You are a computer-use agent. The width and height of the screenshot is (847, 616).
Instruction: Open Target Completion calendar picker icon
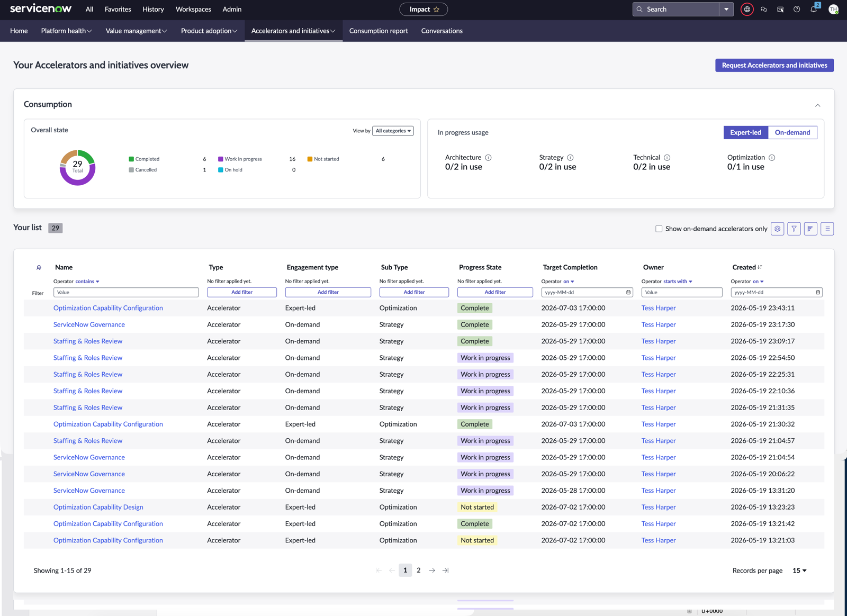tap(628, 292)
